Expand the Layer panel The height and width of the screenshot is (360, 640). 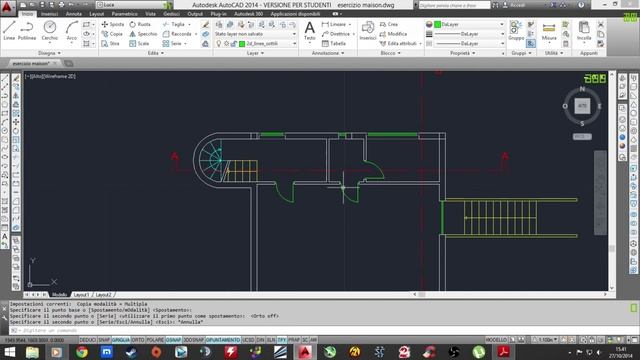(255, 53)
